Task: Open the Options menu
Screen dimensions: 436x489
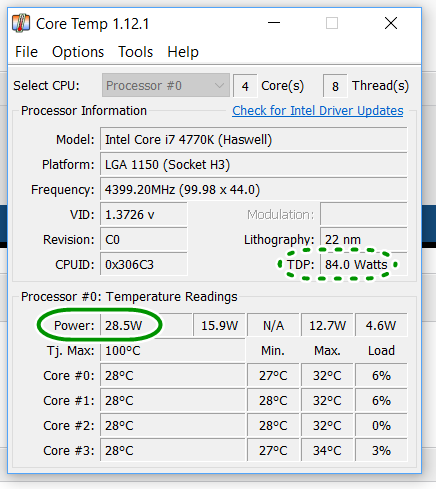Action: pos(78,52)
